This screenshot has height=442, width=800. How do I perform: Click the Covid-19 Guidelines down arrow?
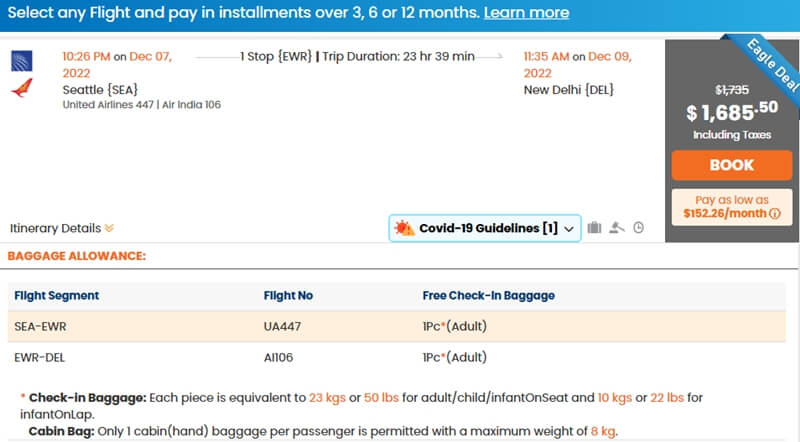[569, 229]
